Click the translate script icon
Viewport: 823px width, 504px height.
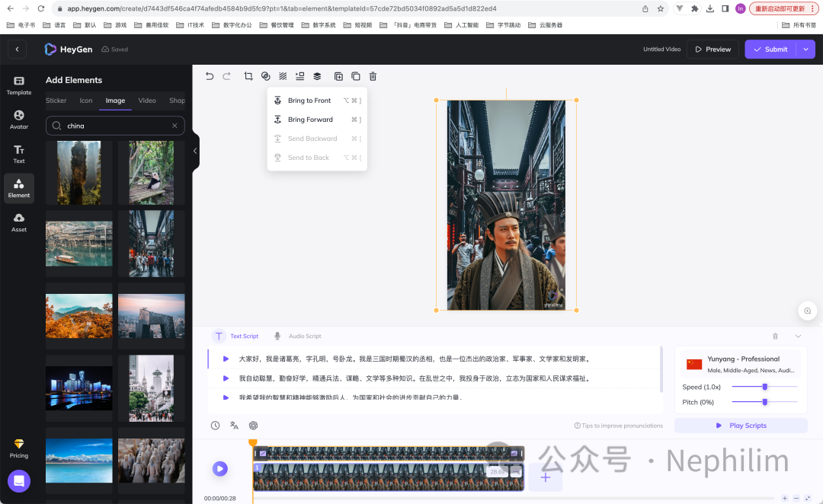coord(235,426)
